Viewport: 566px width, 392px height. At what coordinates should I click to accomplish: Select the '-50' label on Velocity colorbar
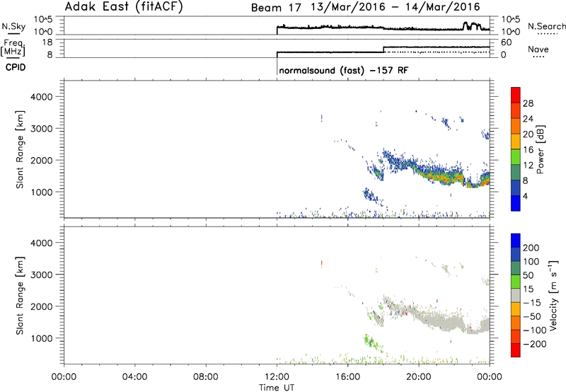pyautogui.click(x=532, y=316)
